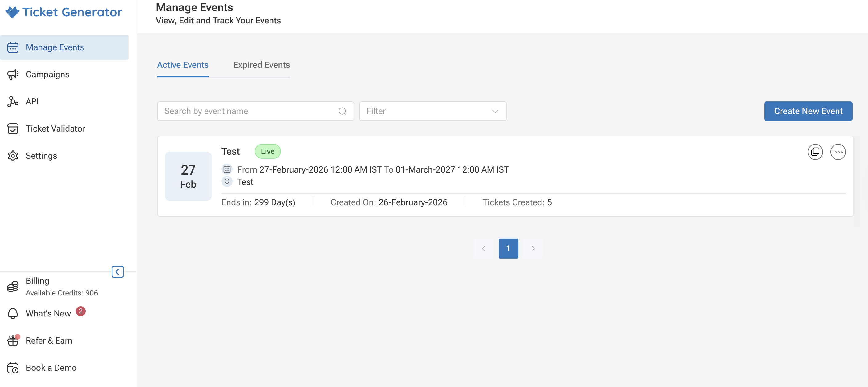Open Campaigns from sidebar
Viewport: 868px width, 387px height.
coord(47,74)
